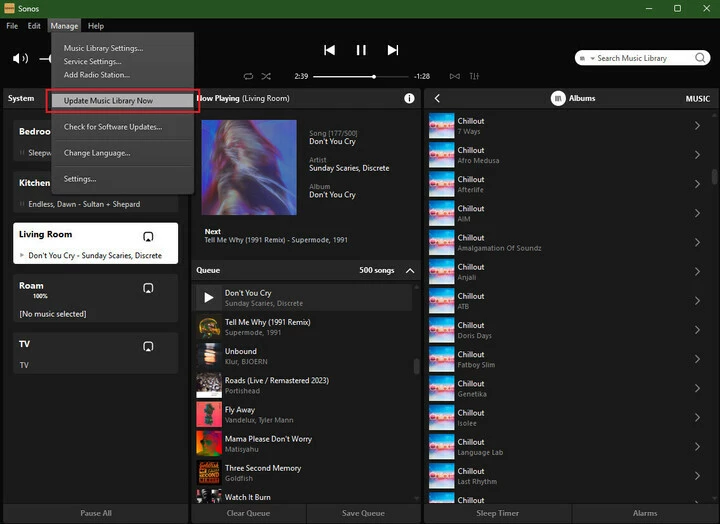Screen dimensions: 720x524
Task: Toggle shuffle mode
Action: point(266,76)
